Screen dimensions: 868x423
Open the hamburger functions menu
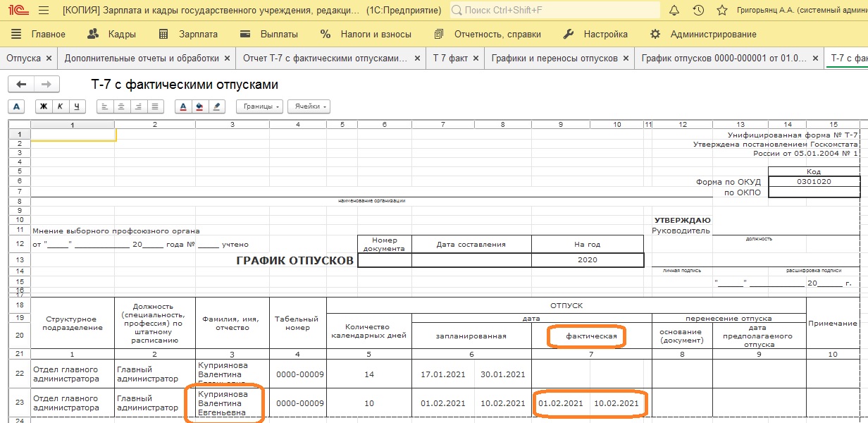point(44,11)
